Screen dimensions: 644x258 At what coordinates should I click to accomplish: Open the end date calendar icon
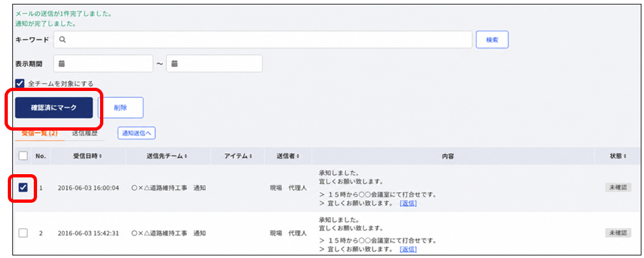174,64
